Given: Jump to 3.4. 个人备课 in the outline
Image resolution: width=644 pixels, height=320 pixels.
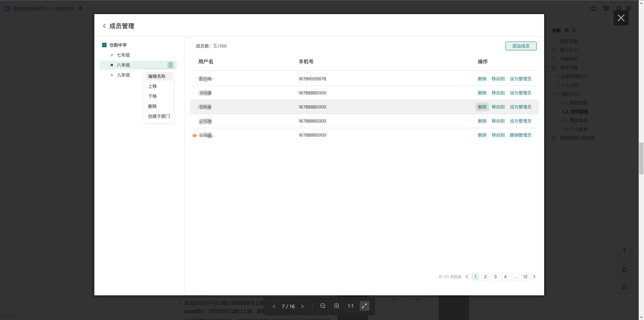Looking at the screenshot, I should coord(575,129).
